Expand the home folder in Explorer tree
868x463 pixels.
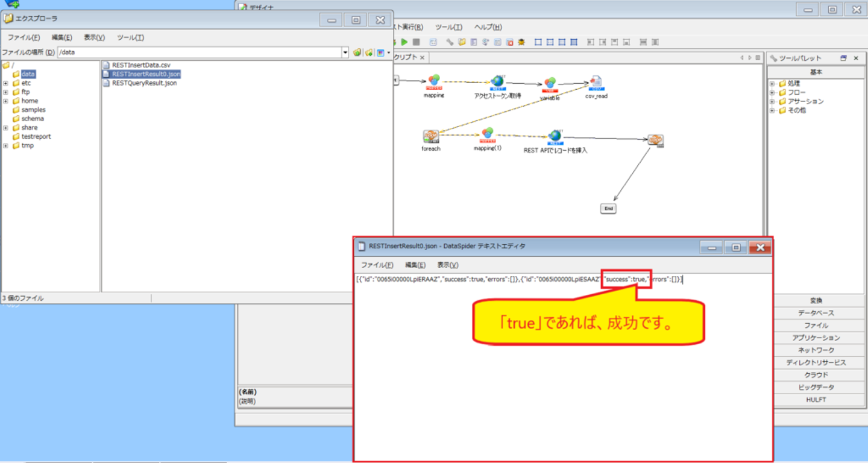tap(5, 101)
